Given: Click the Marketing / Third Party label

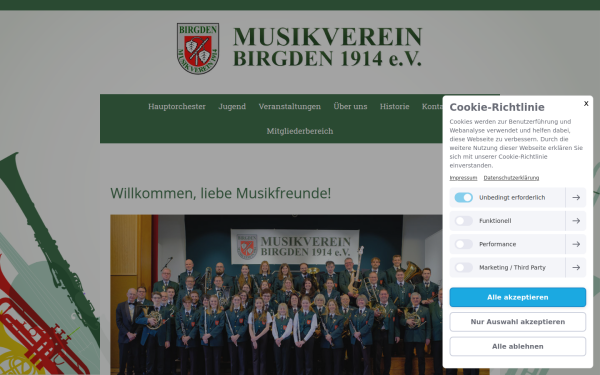Looking at the screenshot, I should coord(512,267).
